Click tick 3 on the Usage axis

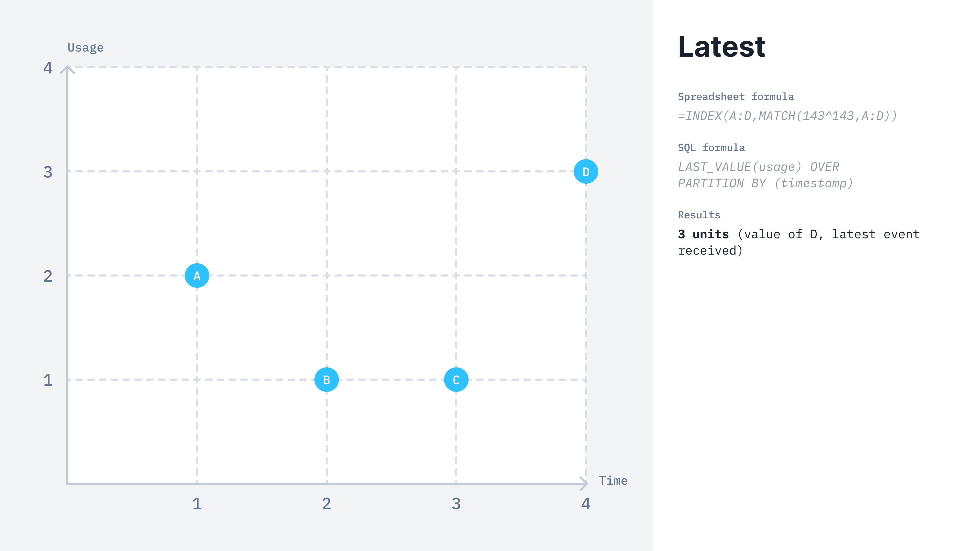coord(47,172)
